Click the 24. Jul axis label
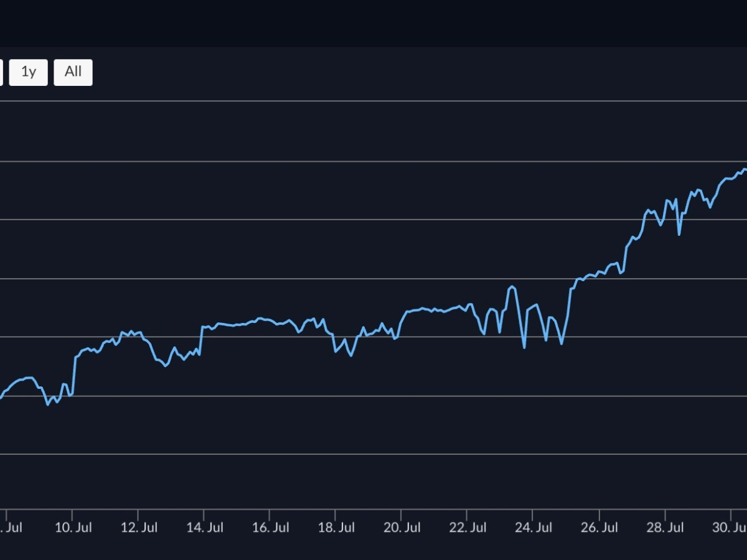The image size is (747, 560). (534, 527)
